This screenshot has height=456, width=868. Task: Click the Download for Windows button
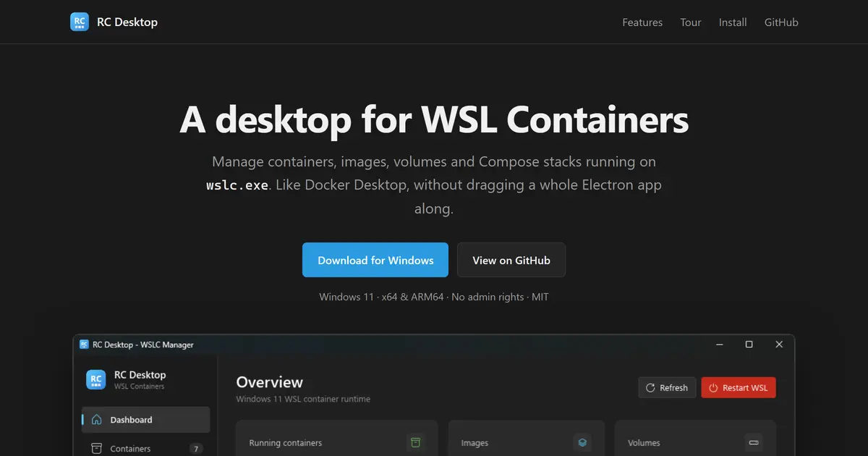[x=375, y=260]
